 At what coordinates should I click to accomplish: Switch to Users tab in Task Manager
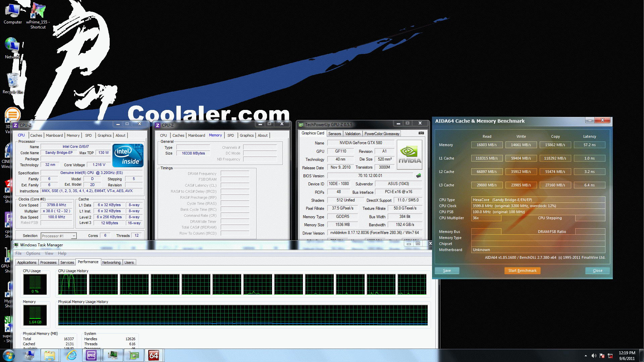tap(129, 262)
